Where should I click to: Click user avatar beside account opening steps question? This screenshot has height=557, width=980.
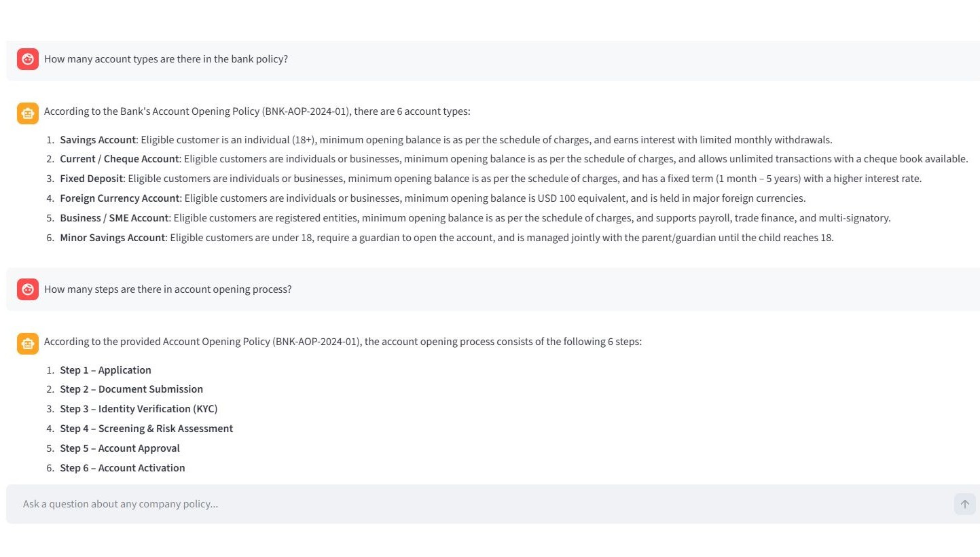coord(28,289)
